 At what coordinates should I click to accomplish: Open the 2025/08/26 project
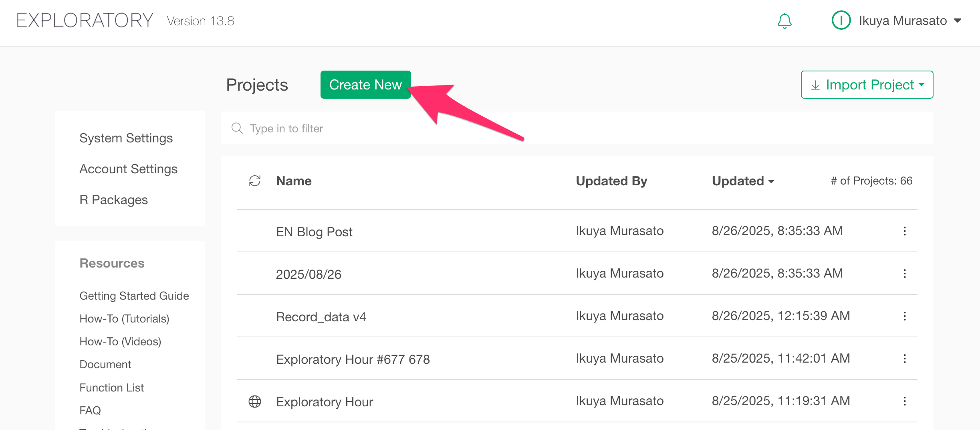pyautogui.click(x=309, y=274)
